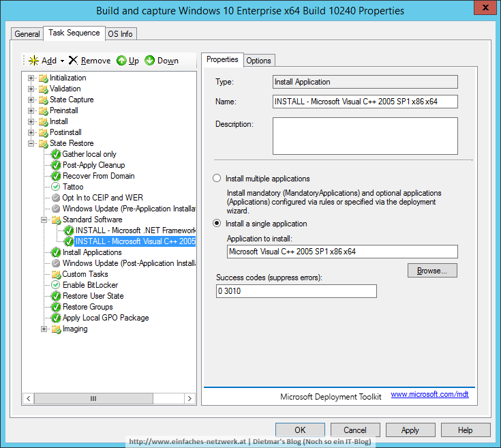Select the Restore Groups step
Viewport: 501px width, 448px height.
tap(87, 307)
